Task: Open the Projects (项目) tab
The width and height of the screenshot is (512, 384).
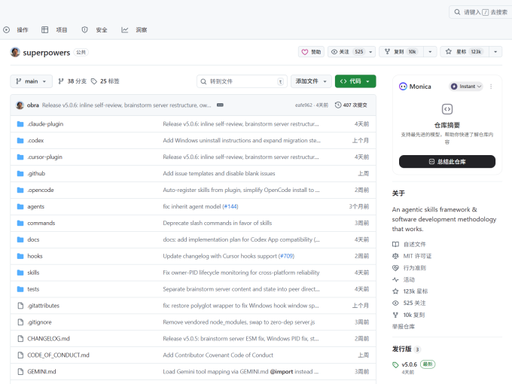Action: 54,30
